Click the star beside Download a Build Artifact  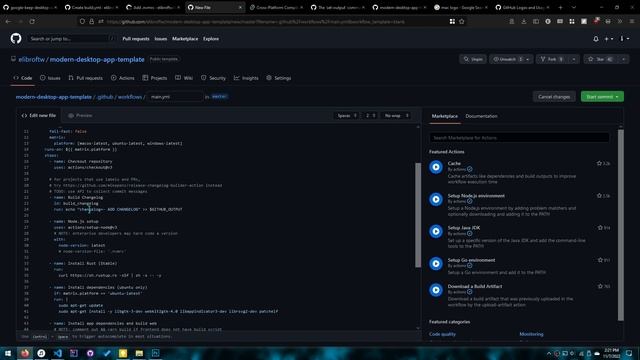tap(600, 286)
